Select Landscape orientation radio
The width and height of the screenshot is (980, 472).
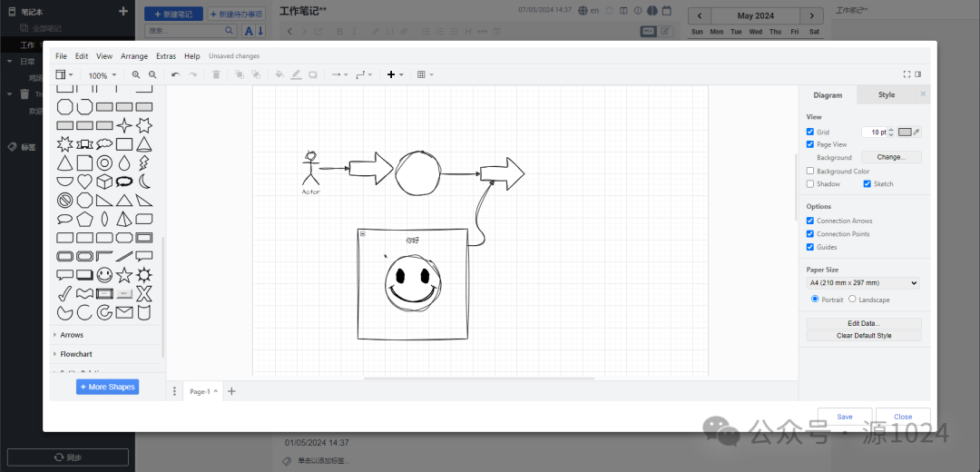[x=852, y=299]
